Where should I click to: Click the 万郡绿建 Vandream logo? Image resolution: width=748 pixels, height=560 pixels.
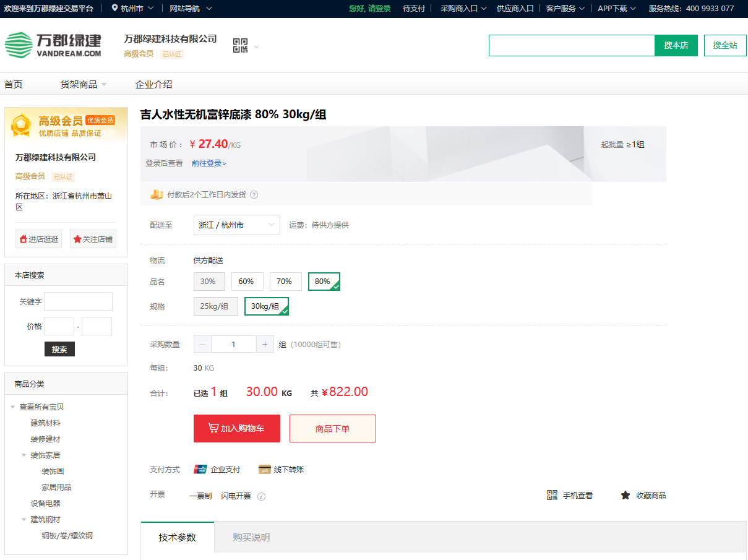pos(53,45)
